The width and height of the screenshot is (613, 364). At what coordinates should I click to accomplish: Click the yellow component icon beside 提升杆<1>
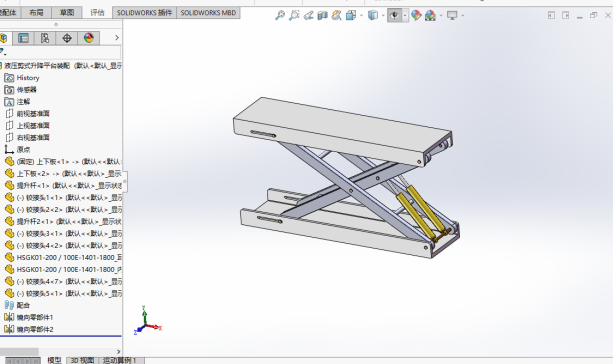click(x=9, y=185)
